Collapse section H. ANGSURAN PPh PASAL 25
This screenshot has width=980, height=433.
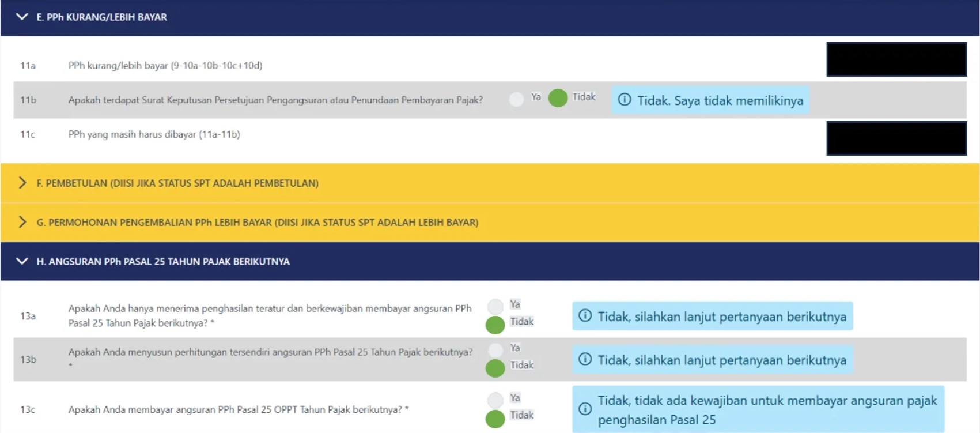pos(22,261)
